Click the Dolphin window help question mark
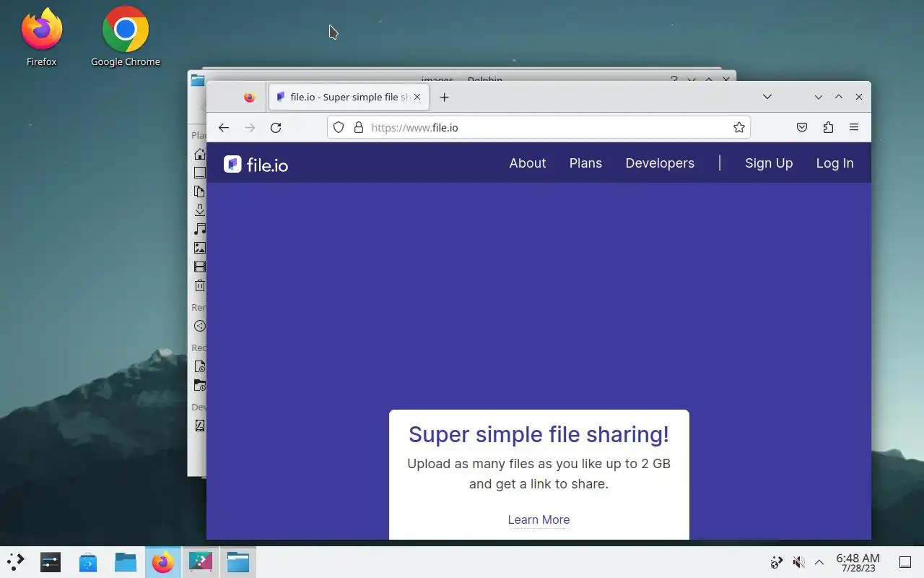Image resolution: width=924 pixels, height=578 pixels. (x=674, y=79)
